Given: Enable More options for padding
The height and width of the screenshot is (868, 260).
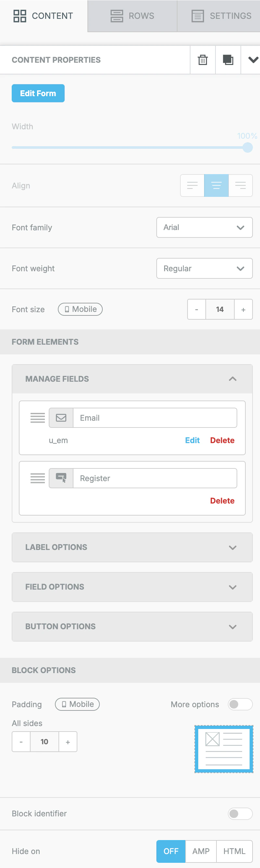Looking at the screenshot, I should [x=240, y=704].
